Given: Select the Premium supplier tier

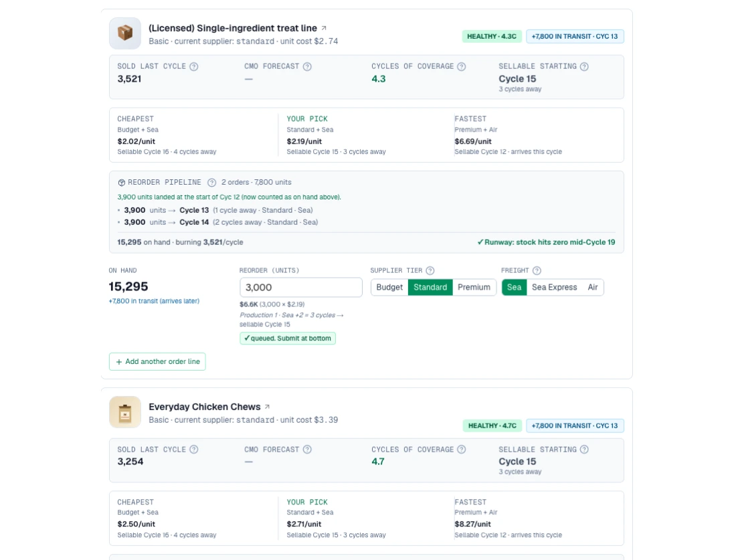Looking at the screenshot, I should [x=474, y=287].
